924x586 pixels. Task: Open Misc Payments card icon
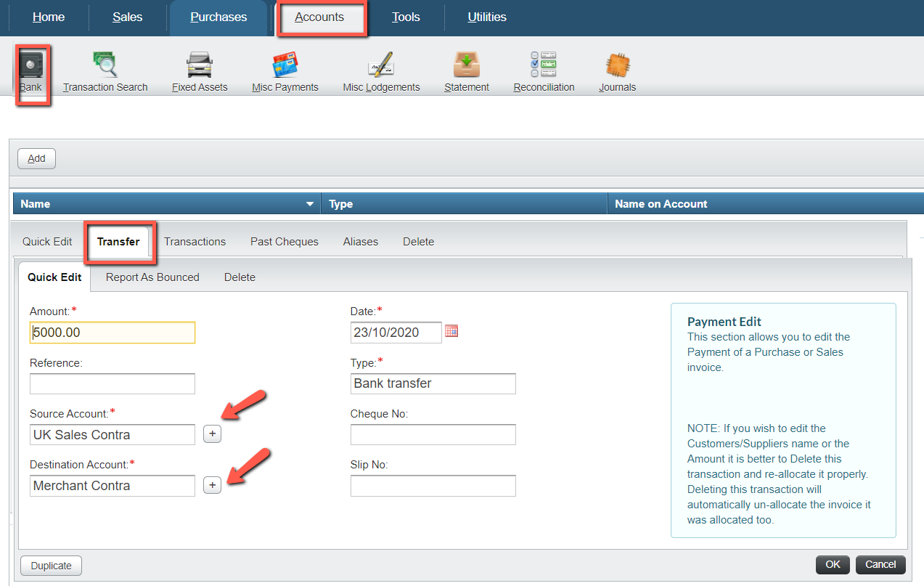click(x=285, y=65)
